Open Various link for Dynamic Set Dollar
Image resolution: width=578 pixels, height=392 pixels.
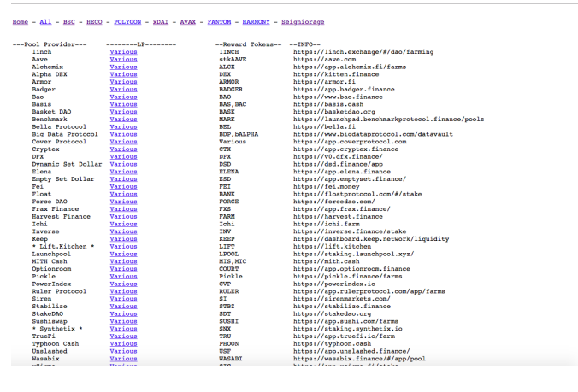point(123,164)
